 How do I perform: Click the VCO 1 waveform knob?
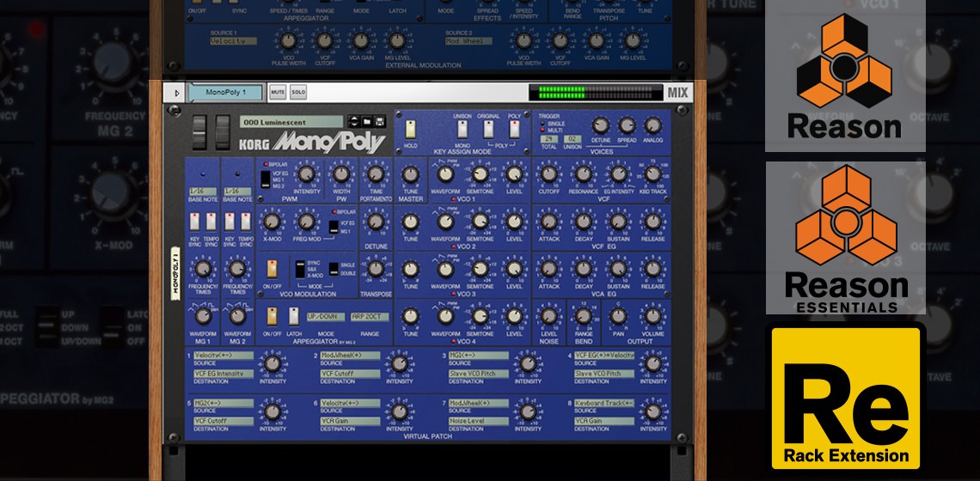tap(444, 174)
